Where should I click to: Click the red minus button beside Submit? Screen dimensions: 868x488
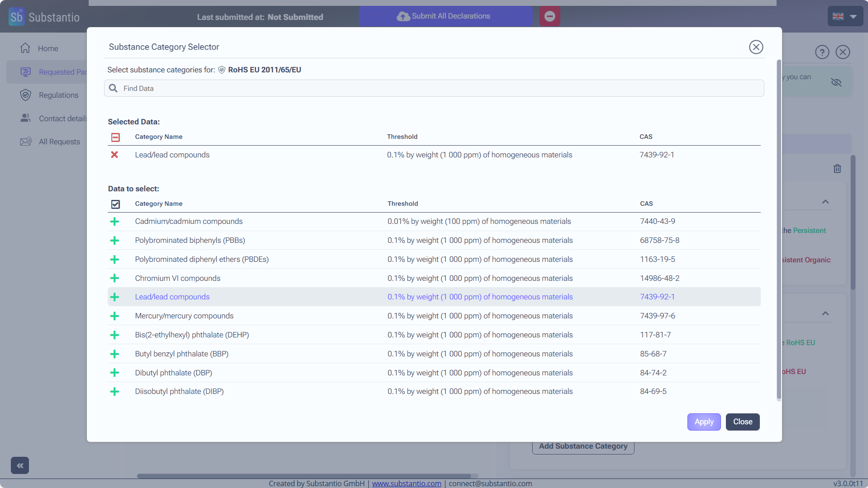click(x=549, y=16)
